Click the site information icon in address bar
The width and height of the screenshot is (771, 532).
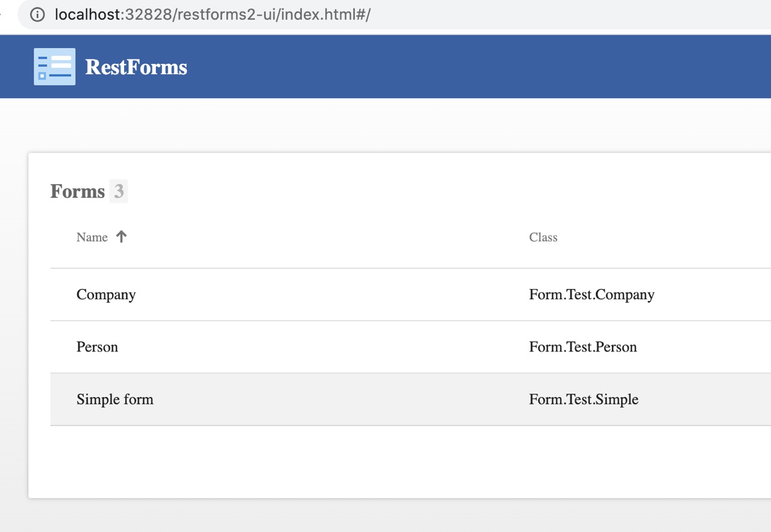37,14
